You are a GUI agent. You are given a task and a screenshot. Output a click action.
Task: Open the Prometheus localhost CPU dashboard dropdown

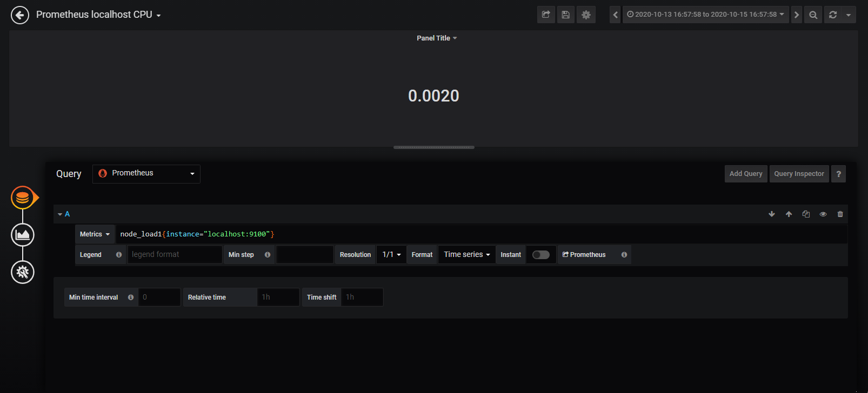(x=98, y=15)
